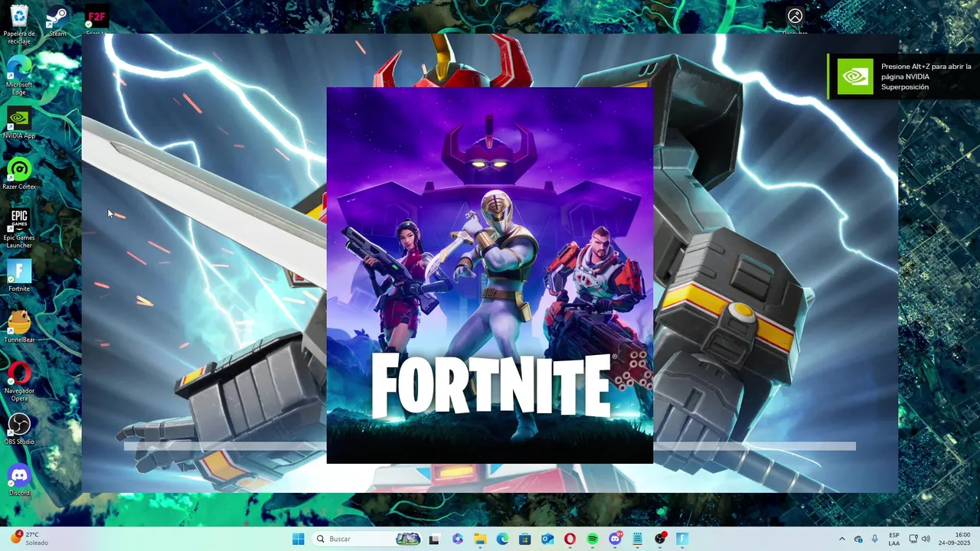The height and width of the screenshot is (551, 980).
Task: Click the cloud sync tray icon
Action: pyautogui.click(x=858, y=539)
